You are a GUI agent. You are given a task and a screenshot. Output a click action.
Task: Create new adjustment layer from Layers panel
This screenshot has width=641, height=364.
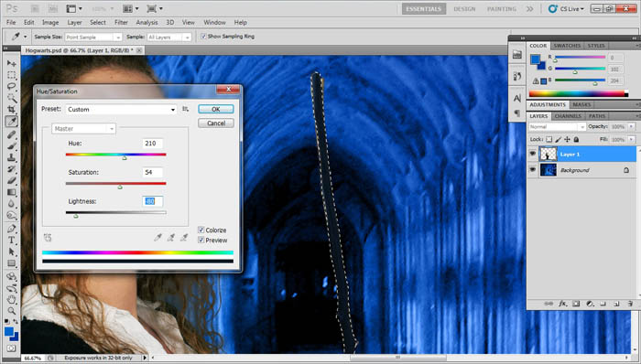590,304
